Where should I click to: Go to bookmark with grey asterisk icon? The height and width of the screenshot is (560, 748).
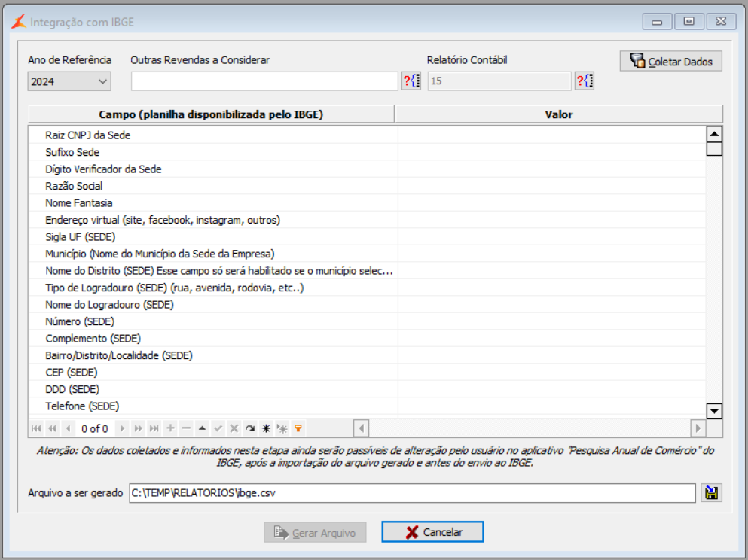point(282,428)
